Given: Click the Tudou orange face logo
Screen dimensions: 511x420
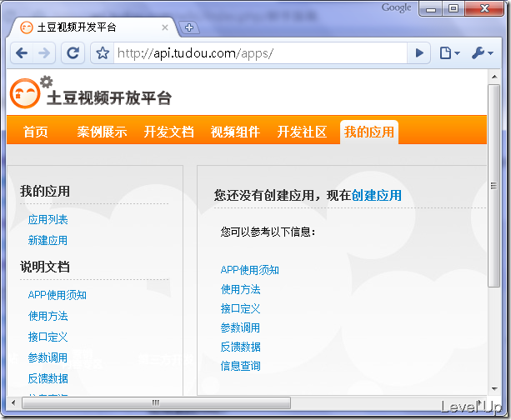Looking at the screenshot, I should [x=25, y=94].
